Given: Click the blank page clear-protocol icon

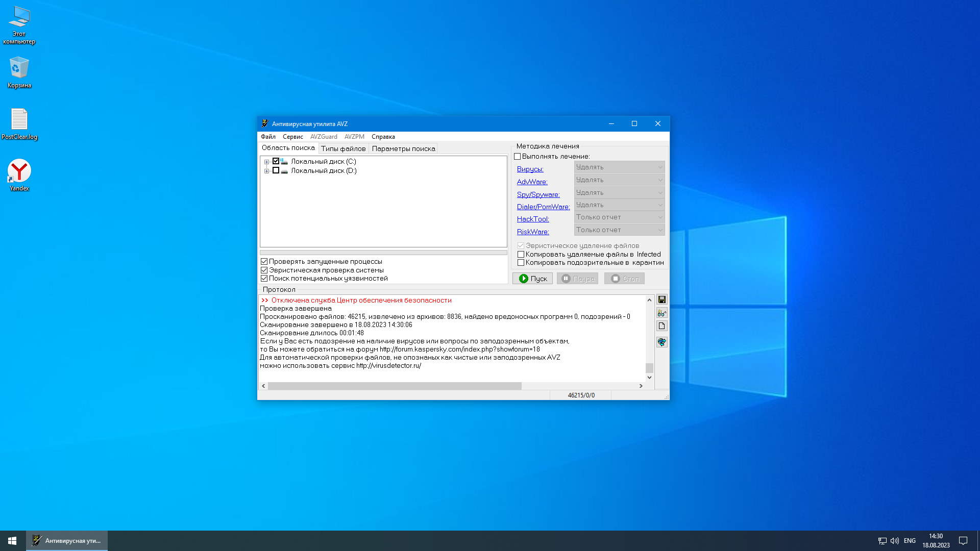Looking at the screenshot, I should (x=661, y=326).
